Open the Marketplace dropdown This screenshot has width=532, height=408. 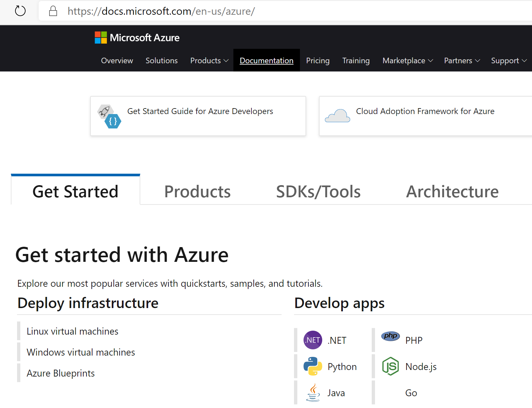pos(407,60)
